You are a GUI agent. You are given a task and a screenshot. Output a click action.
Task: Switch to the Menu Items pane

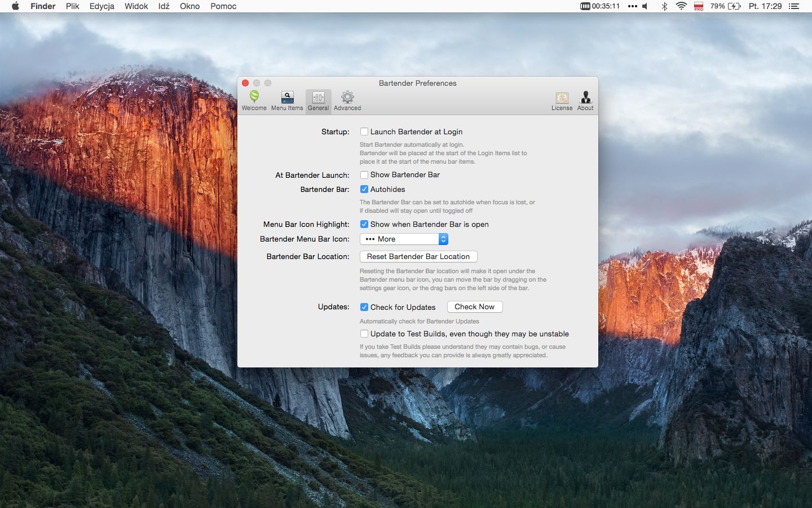point(287,101)
